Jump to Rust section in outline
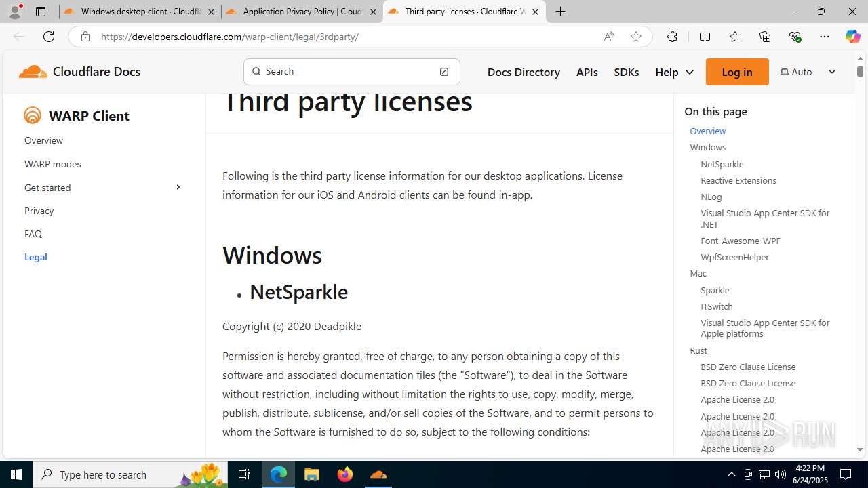Screen dimensions: 868x488 [x=698, y=350]
